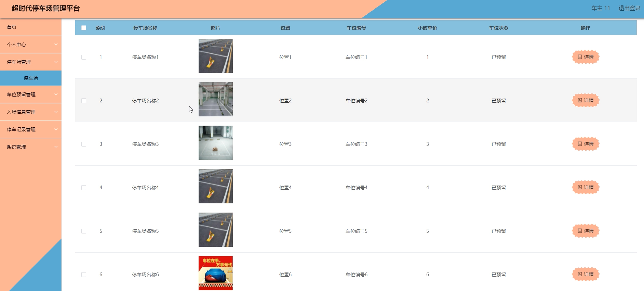
Task: Open details for 停车场名称4
Action: tap(586, 187)
